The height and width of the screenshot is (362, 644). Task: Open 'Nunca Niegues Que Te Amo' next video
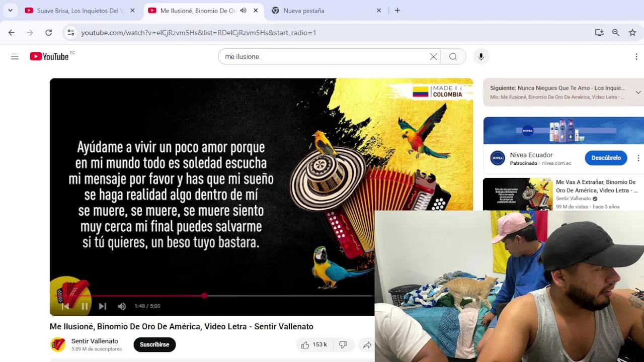[x=557, y=88]
